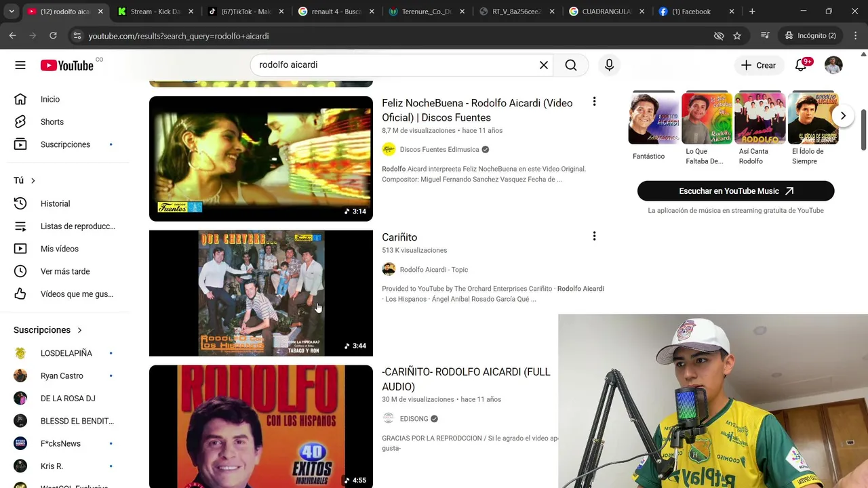Viewport: 868px width, 488px height.
Task: Click the Crear button
Action: click(x=758, y=65)
